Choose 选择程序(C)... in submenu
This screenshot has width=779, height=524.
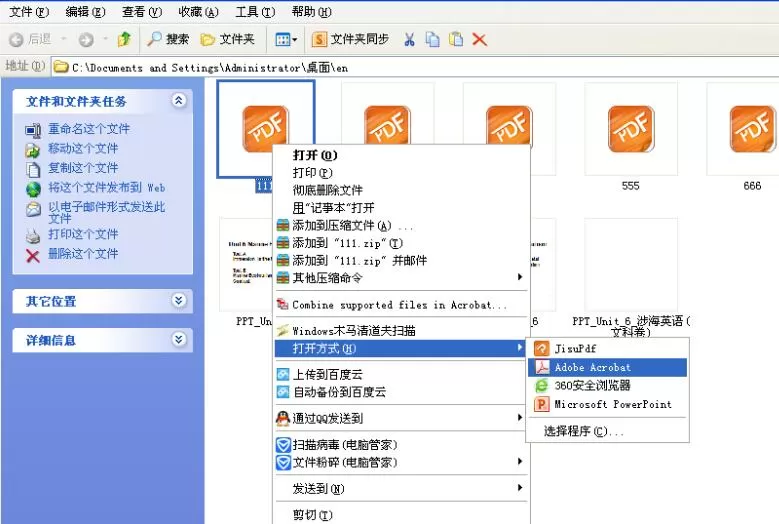608,431
